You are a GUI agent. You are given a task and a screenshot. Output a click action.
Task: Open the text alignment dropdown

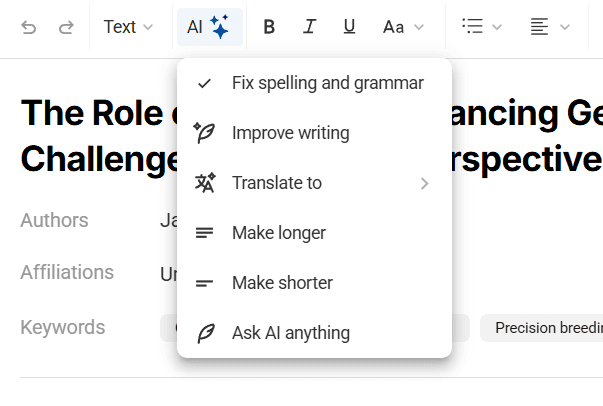[550, 27]
